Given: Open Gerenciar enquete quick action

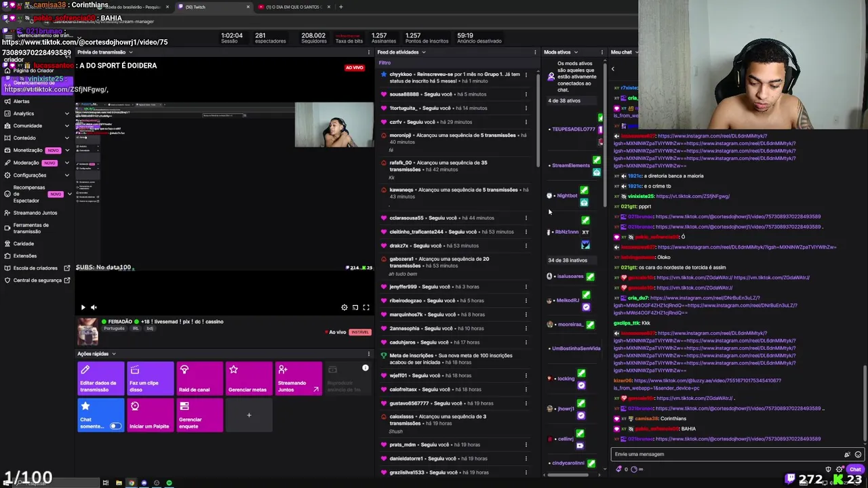Looking at the screenshot, I should pos(199,415).
